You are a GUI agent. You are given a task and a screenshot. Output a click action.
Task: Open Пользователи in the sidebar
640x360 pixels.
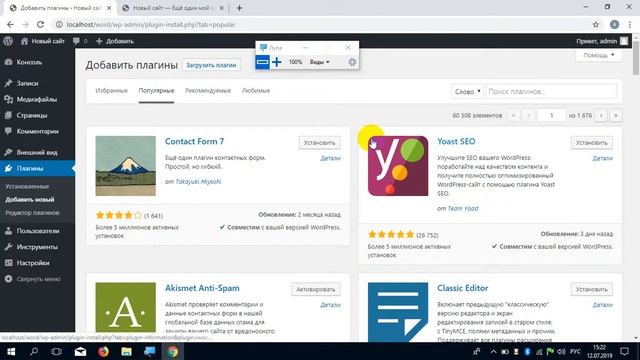click(38, 231)
